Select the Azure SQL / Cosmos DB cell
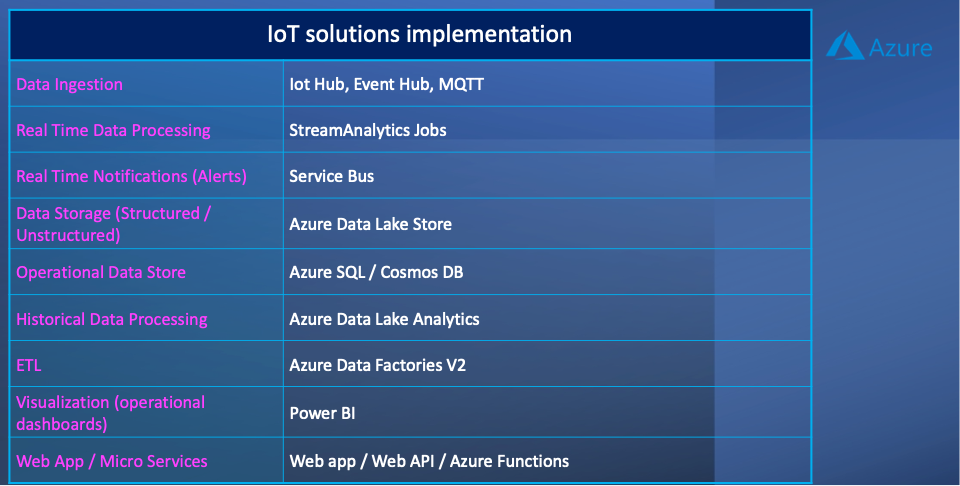 click(547, 272)
